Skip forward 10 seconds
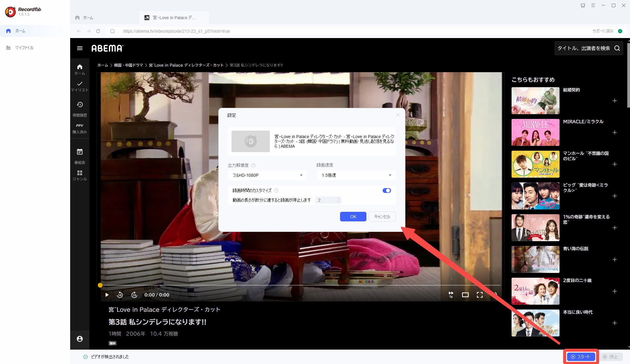 (x=134, y=295)
